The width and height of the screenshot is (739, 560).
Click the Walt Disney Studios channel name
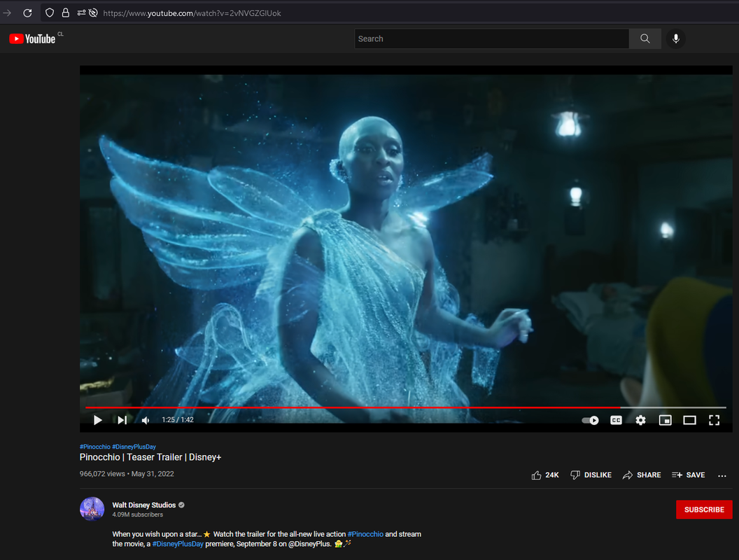(x=143, y=505)
